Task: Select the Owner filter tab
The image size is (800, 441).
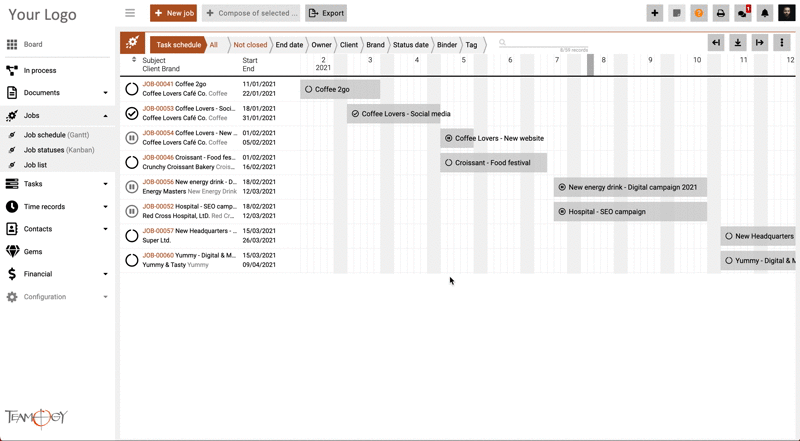Action: 321,45
